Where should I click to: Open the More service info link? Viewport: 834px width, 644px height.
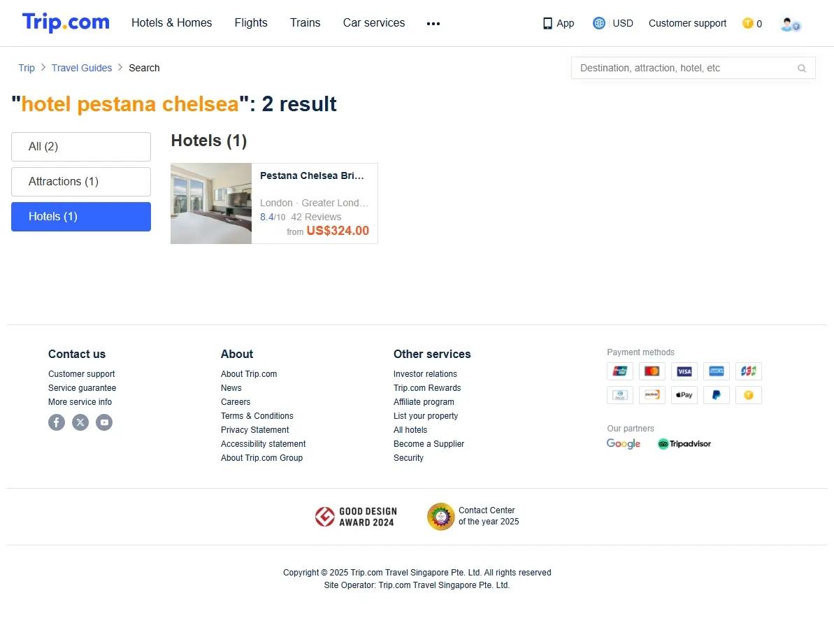(80, 402)
